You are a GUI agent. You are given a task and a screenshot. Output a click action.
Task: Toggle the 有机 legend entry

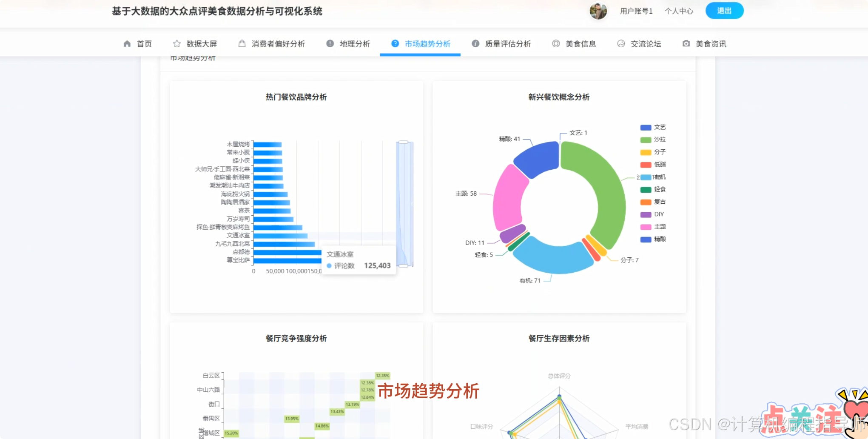pos(654,177)
